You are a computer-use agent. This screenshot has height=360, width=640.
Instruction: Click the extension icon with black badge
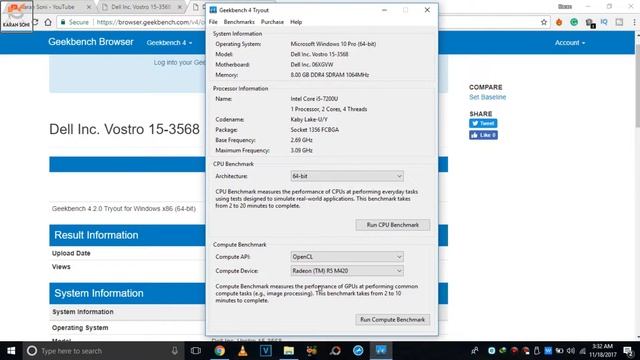589,23
